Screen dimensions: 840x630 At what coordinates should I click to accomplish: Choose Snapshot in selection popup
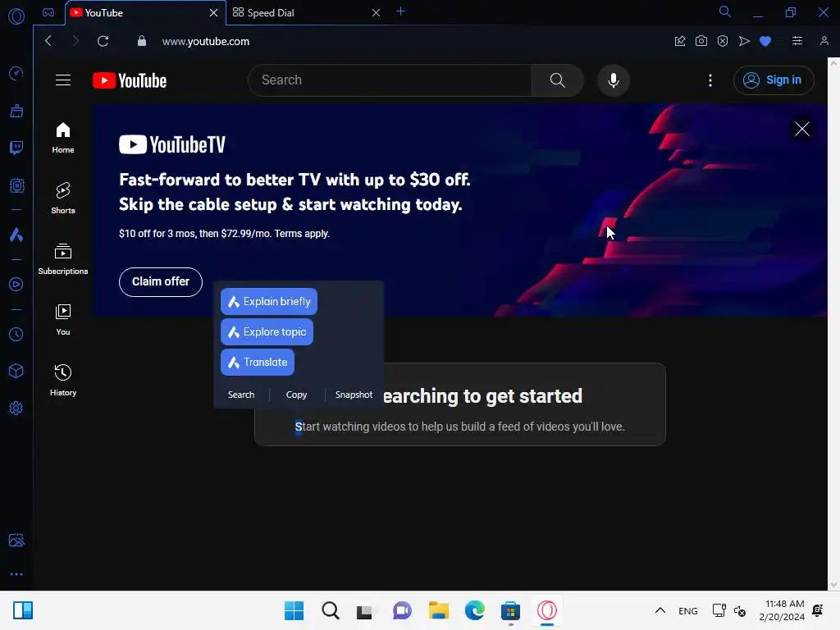tap(354, 395)
